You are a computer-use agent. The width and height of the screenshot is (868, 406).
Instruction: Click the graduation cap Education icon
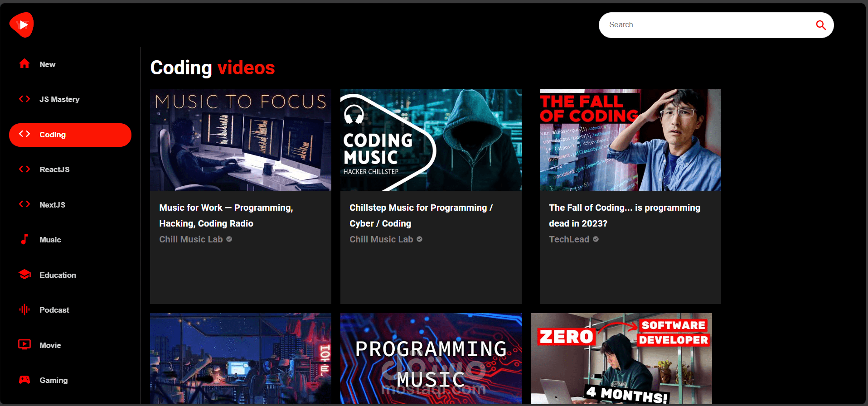click(24, 275)
